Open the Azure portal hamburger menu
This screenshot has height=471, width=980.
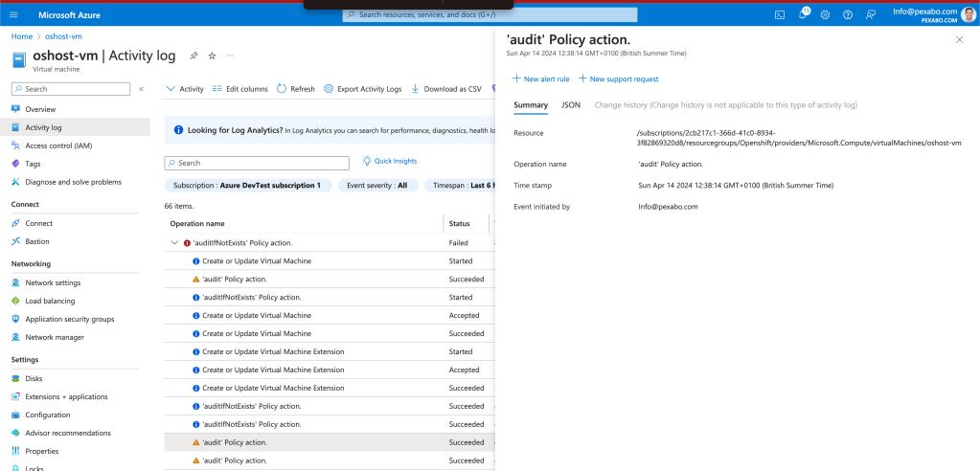(x=13, y=15)
